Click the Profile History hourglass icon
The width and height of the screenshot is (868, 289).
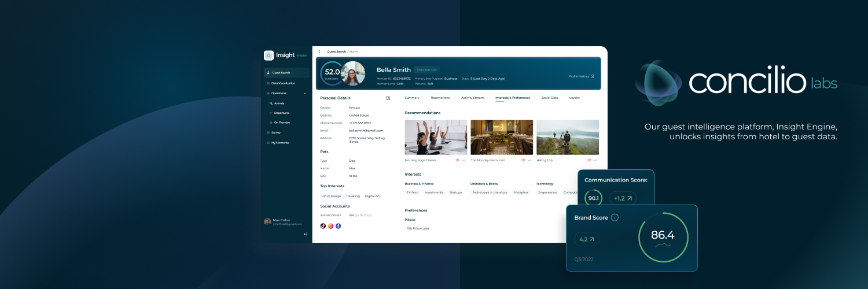[593, 76]
